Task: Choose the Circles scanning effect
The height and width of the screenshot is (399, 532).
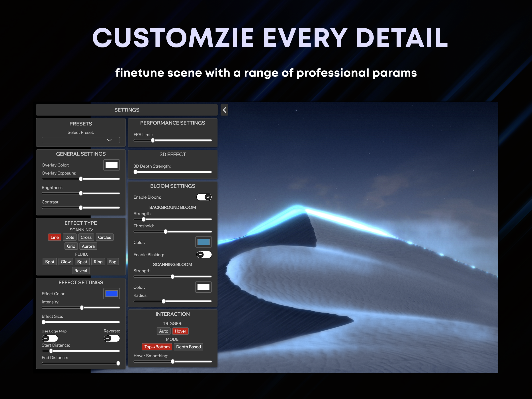Action: pyautogui.click(x=104, y=237)
